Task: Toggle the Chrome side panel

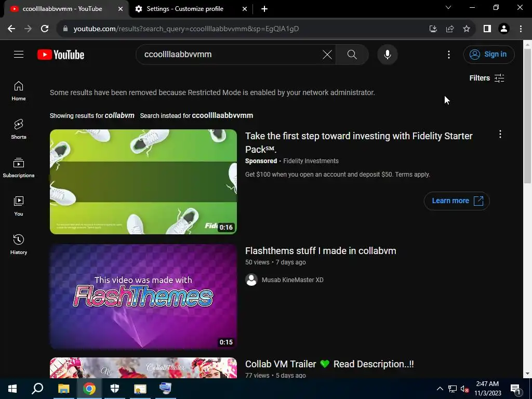Action: tap(487, 29)
